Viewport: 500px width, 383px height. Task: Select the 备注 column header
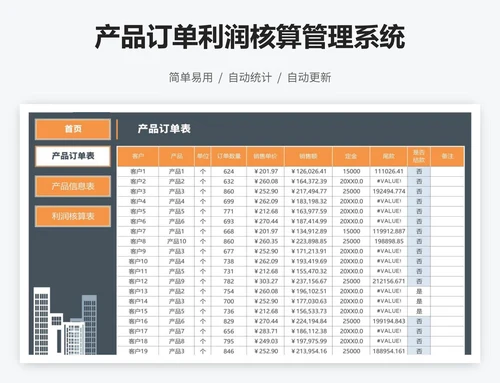point(447,156)
